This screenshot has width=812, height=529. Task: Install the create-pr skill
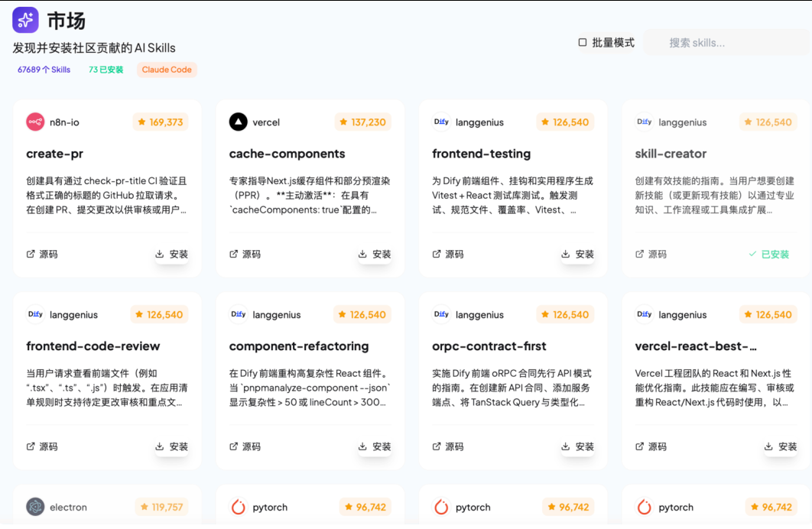pos(172,254)
